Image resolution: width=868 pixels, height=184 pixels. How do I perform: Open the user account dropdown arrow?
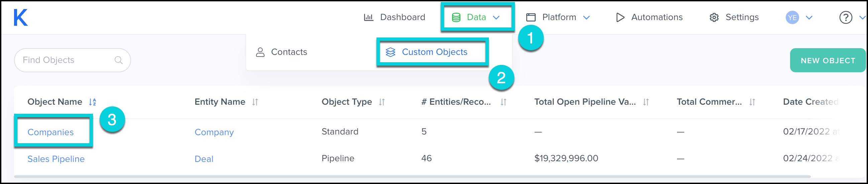[809, 17]
